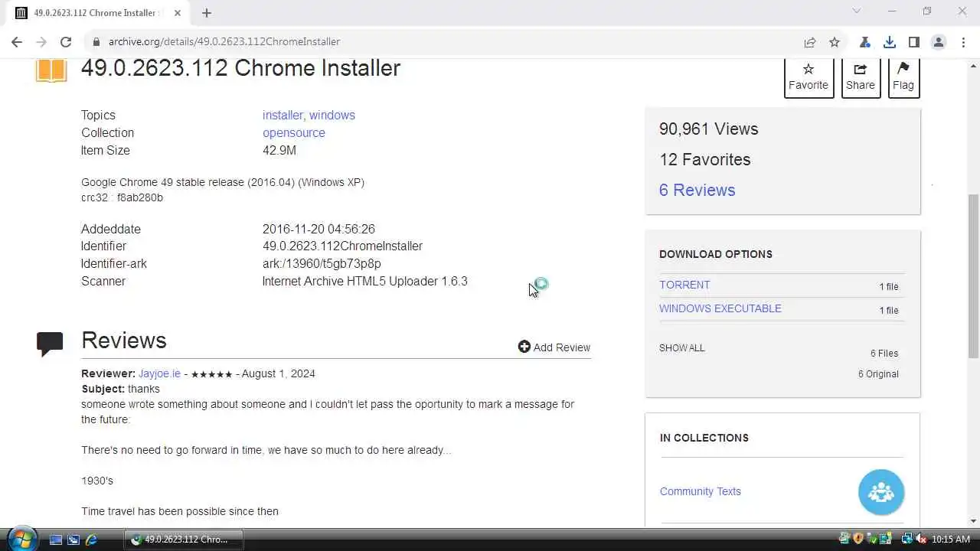This screenshot has height=551, width=980.
Task: Select the 49.0.2623.112 Chrome Installer tab
Action: 97,13
